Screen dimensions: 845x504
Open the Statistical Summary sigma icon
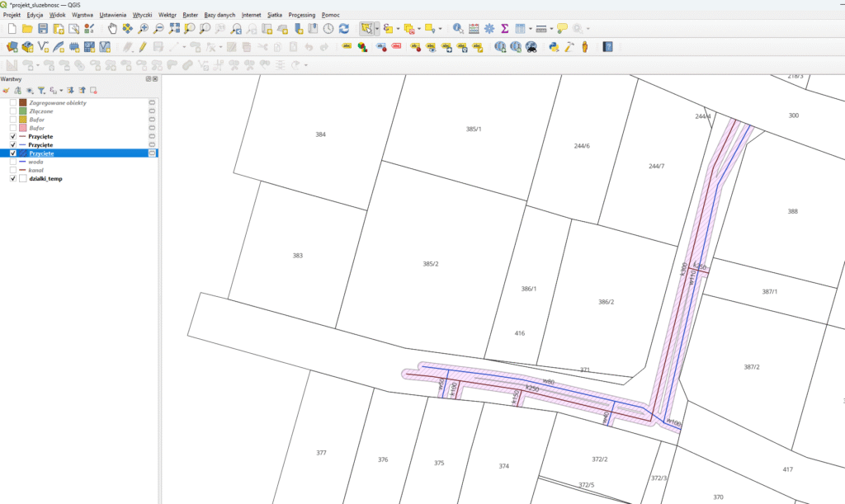(x=504, y=29)
